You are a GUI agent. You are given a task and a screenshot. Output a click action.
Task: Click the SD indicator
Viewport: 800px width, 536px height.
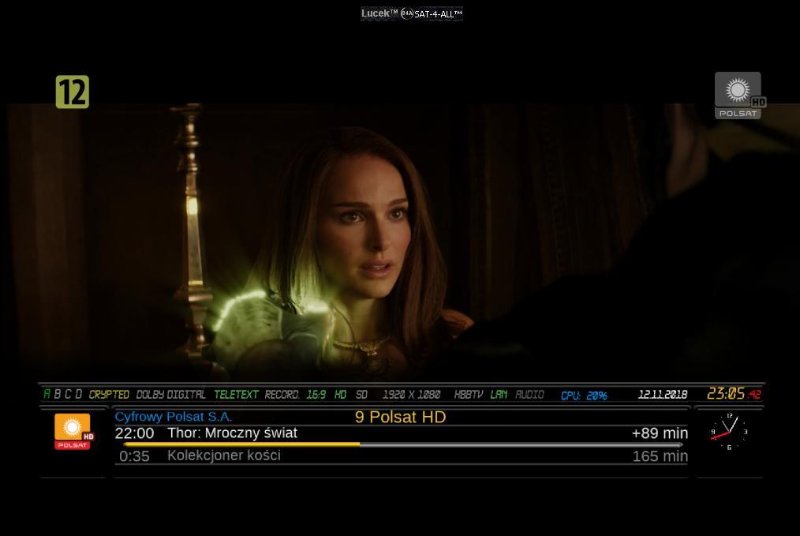click(362, 394)
